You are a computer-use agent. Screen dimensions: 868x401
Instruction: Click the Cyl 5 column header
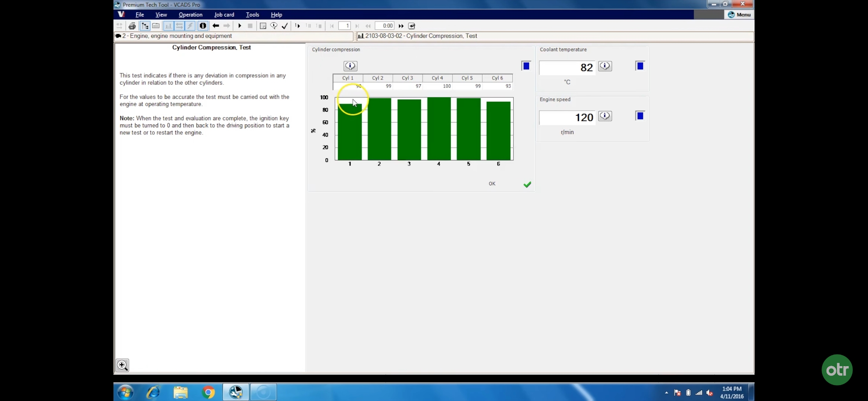click(467, 78)
